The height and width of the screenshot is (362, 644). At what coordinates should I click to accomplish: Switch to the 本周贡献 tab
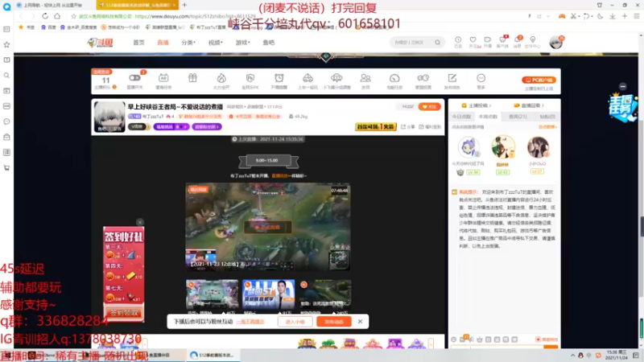click(488, 117)
